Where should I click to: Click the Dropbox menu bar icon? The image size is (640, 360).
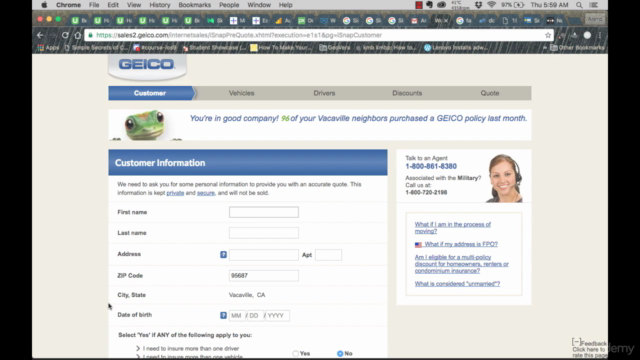[x=478, y=5]
